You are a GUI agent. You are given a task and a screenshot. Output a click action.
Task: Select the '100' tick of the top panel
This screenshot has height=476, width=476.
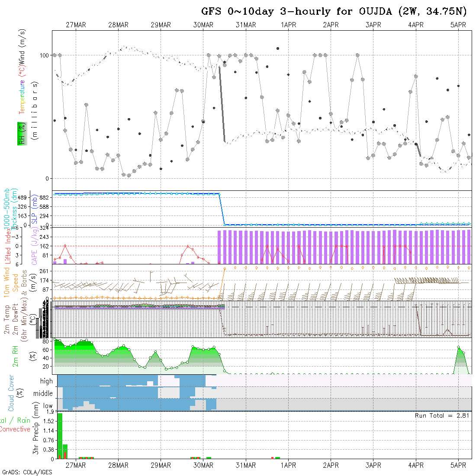[44, 55]
